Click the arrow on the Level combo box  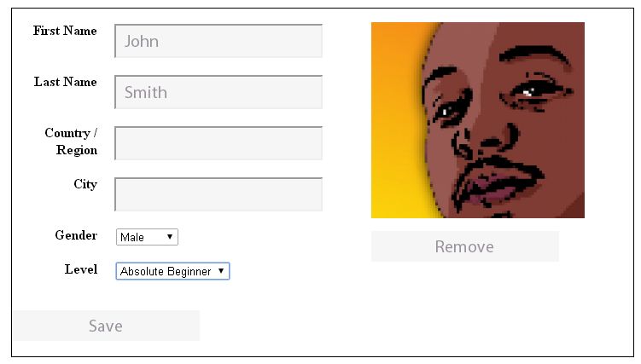[221, 270]
